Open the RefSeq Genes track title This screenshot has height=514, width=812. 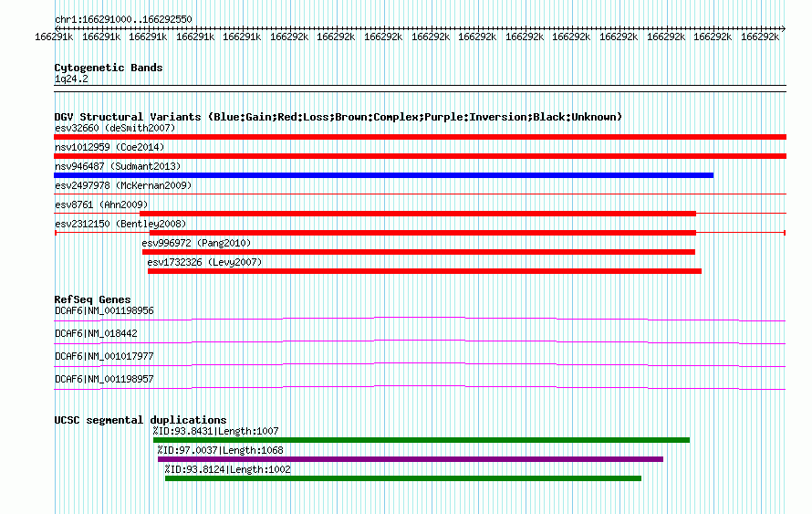point(92,299)
